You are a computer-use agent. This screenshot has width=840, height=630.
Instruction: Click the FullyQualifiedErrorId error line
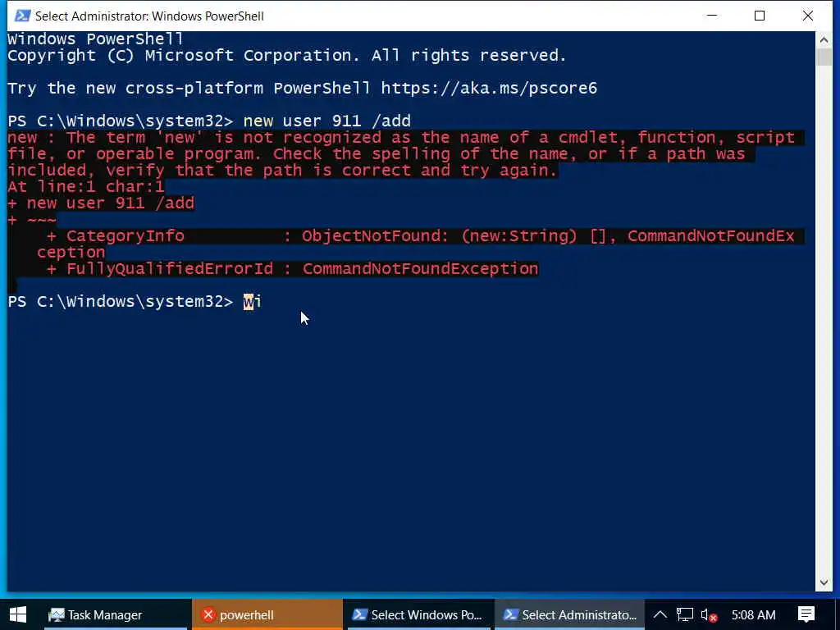[x=293, y=268]
